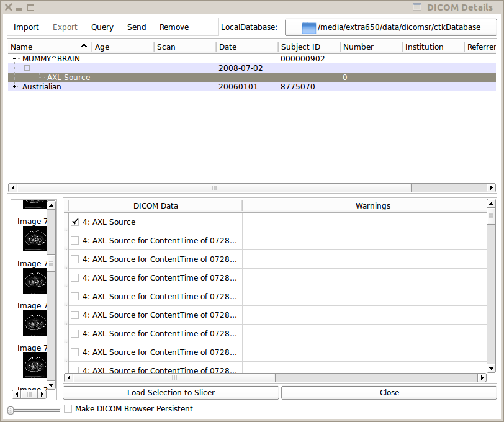Screen dimensions: 504x422
Task: Click the folder icon for LocalDatabase path
Action: pyautogui.click(x=309, y=27)
